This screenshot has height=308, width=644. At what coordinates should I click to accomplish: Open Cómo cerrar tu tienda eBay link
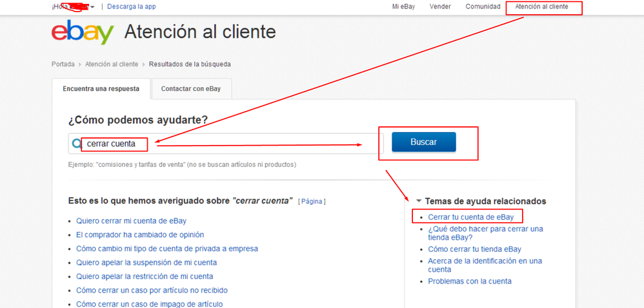tap(474, 249)
